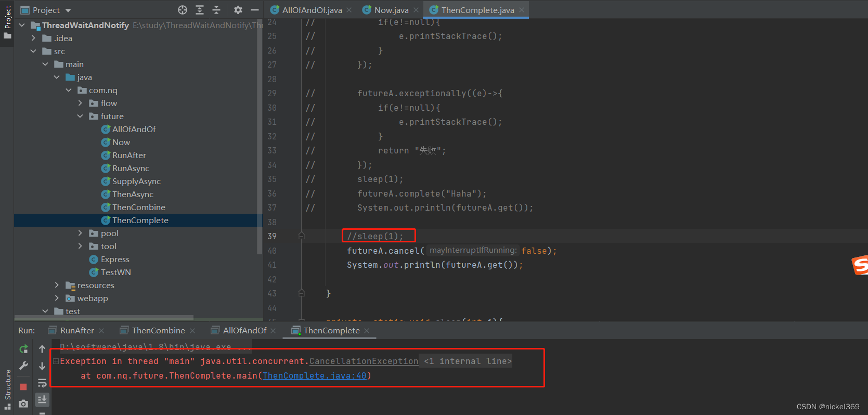Expand the resources folder
The width and height of the screenshot is (868, 415).
point(57,285)
